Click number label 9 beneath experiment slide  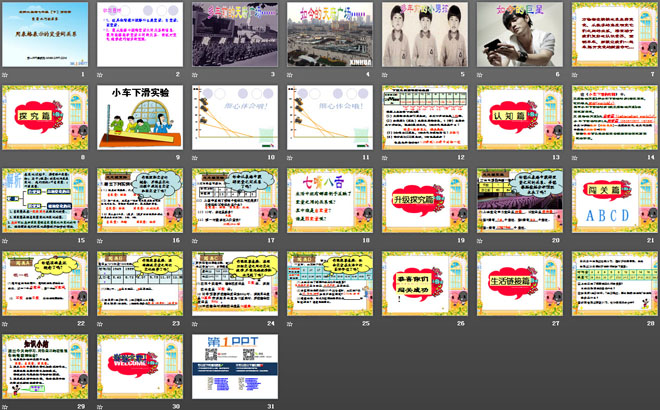(178, 157)
